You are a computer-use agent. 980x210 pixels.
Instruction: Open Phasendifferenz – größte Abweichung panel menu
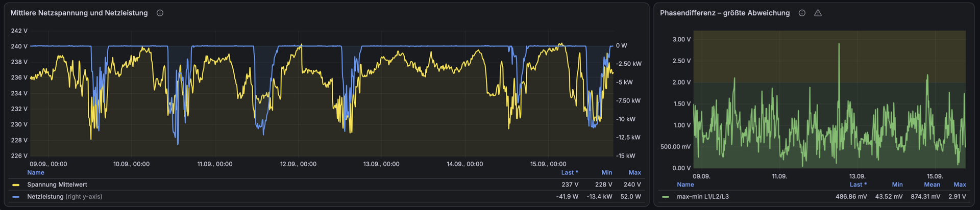pyautogui.click(x=725, y=13)
